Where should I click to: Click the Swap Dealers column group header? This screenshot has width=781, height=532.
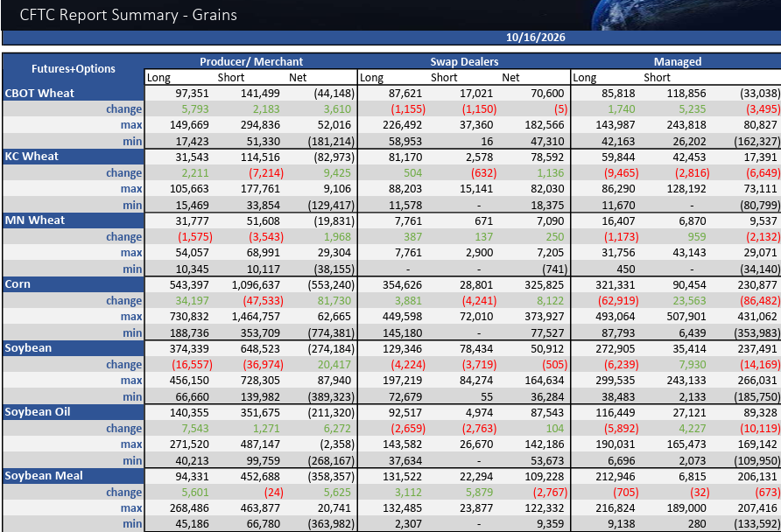tap(464, 62)
